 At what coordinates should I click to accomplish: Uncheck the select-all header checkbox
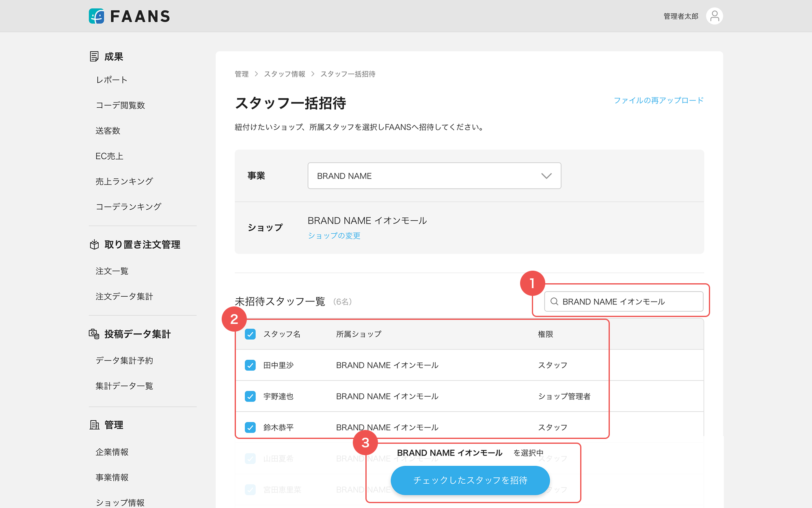click(251, 334)
